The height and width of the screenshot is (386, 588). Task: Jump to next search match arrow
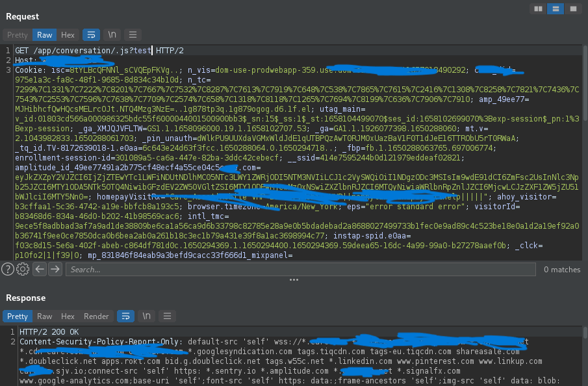coord(55,269)
